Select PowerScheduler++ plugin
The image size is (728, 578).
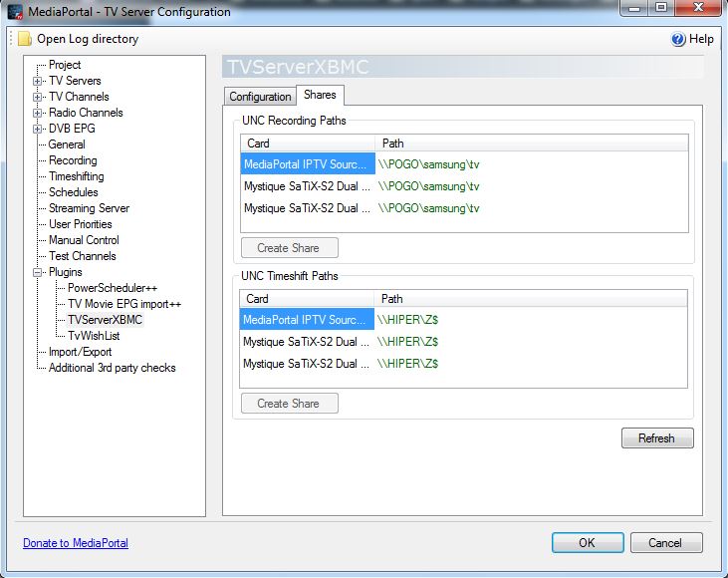pyautogui.click(x=113, y=288)
